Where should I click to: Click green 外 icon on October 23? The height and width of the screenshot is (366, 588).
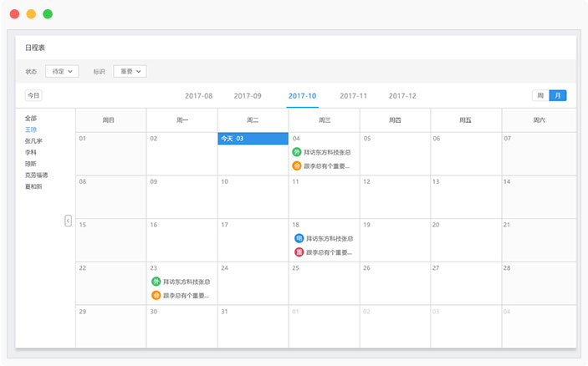pyautogui.click(x=156, y=282)
